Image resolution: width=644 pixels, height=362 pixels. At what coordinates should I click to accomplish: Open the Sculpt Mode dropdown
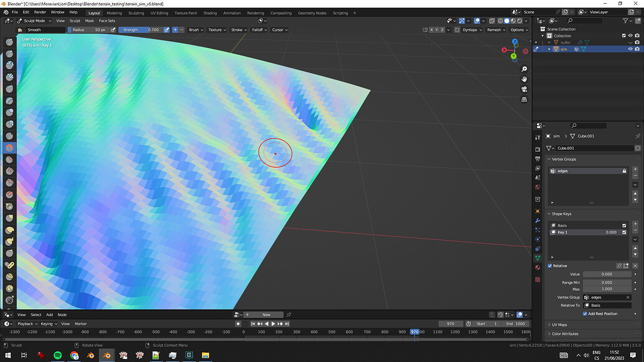click(x=34, y=21)
